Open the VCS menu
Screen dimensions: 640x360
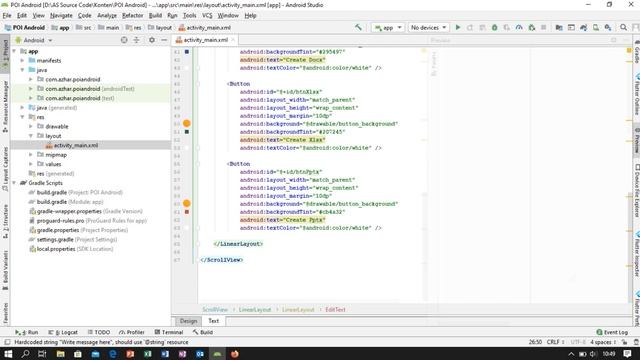207,16
